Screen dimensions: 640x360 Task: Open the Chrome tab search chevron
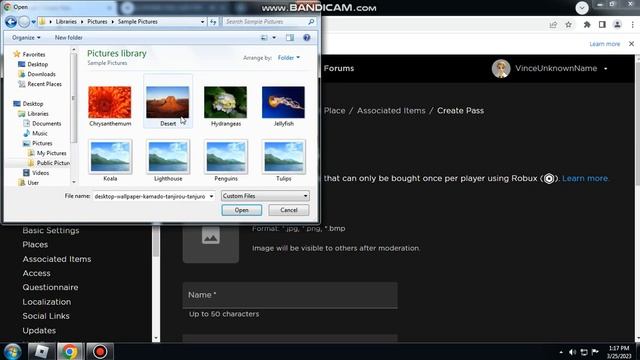[582, 8]
